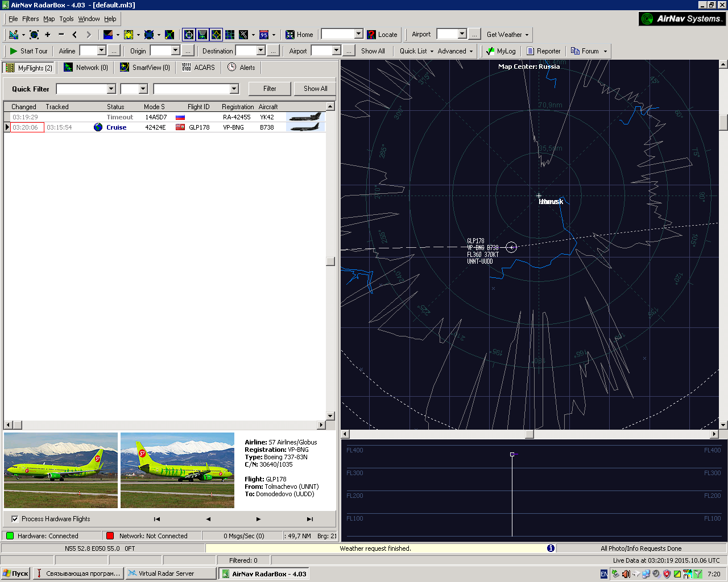Click the map vertical scrollbar thumb
728x582 pixels.
point(723,123)
